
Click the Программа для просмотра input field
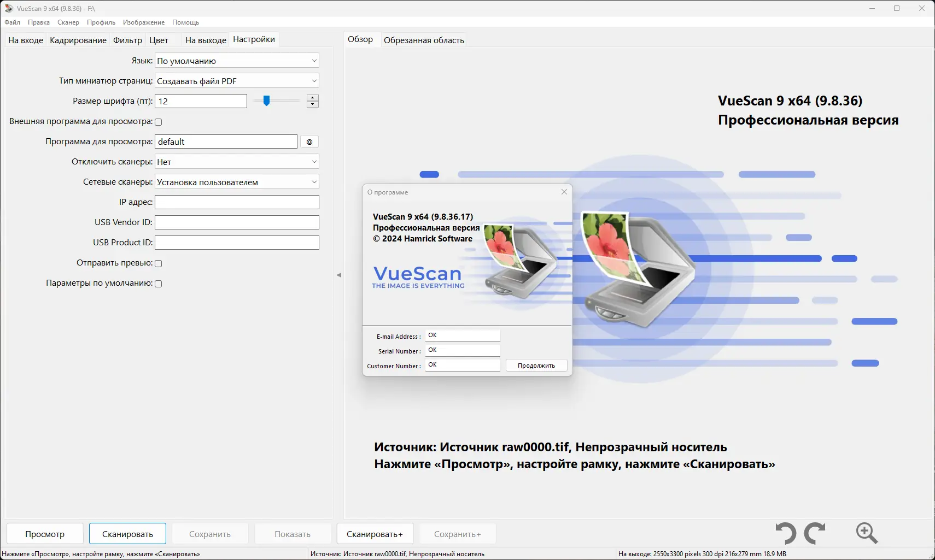[x=226, y=142]
